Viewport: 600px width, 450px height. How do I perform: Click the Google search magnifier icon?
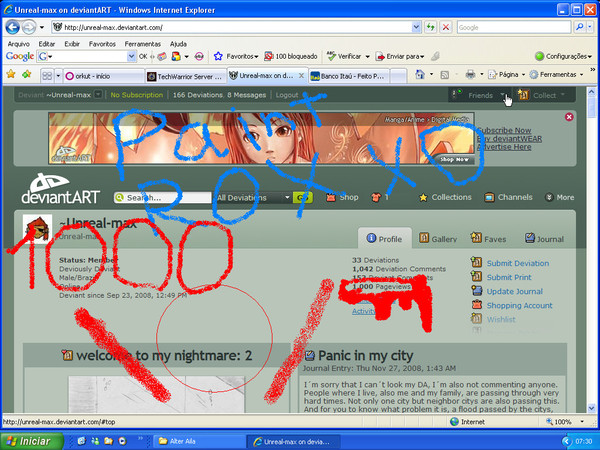click(x=580, y=27)
